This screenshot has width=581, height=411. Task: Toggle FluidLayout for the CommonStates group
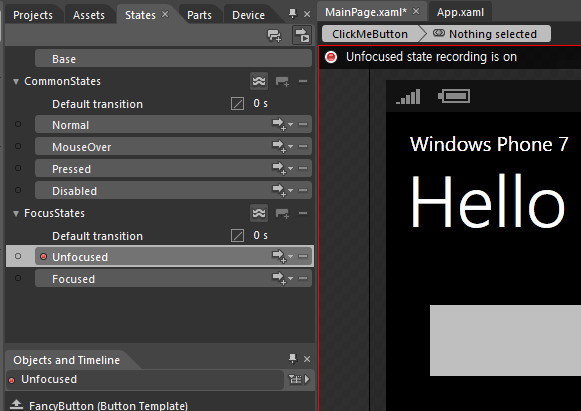(259, 81)
